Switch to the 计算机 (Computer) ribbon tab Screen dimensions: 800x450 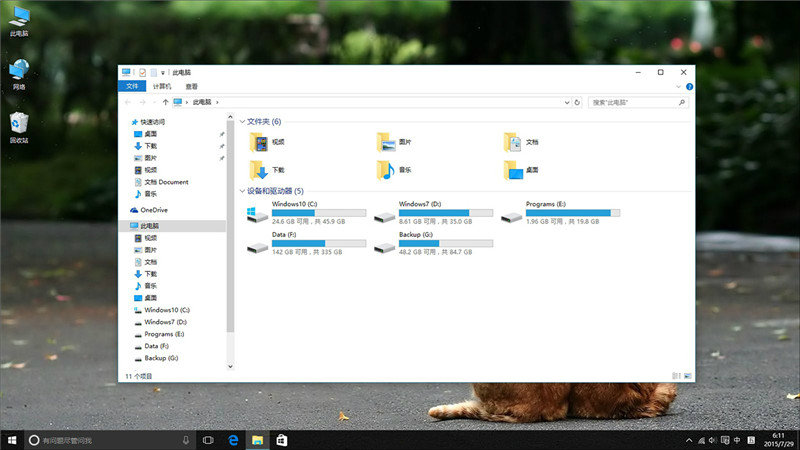tap(162, 87)
